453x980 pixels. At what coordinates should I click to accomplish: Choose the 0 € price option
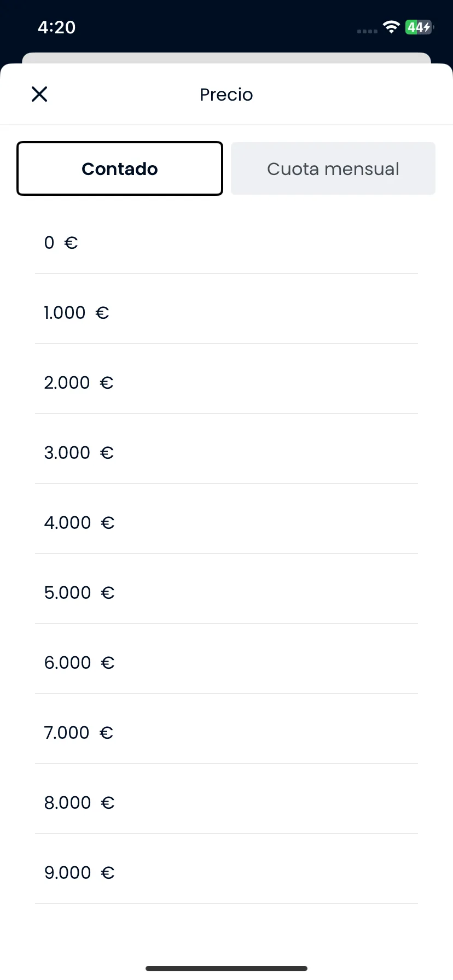click(226, 243)
